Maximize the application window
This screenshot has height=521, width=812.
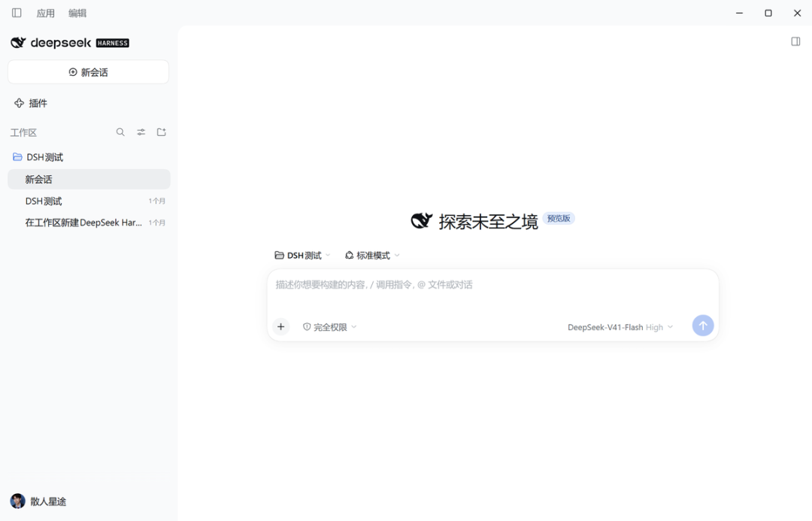(768, 13)
